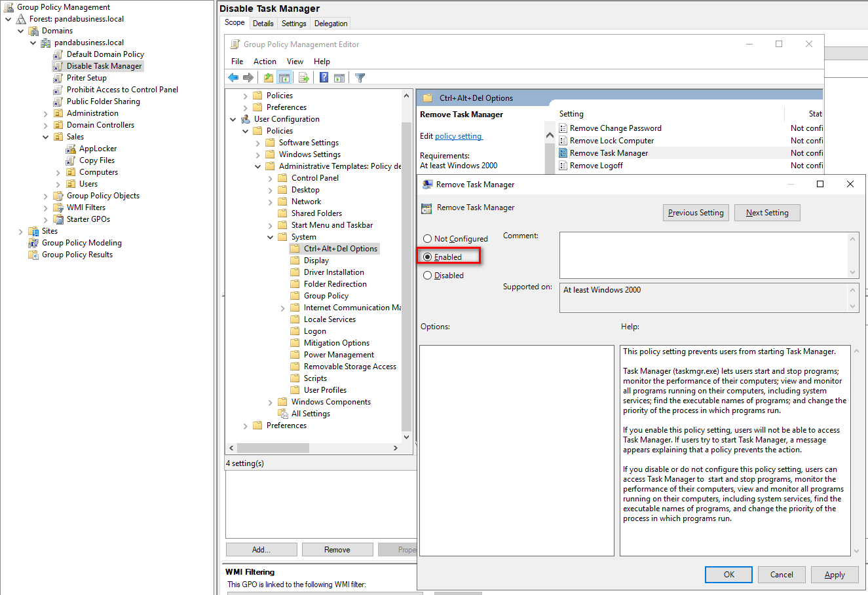This screenshot has height=595, width=868.
Task: Select Removable Storage Access folder in tree
Action: (x=350, y=367)
